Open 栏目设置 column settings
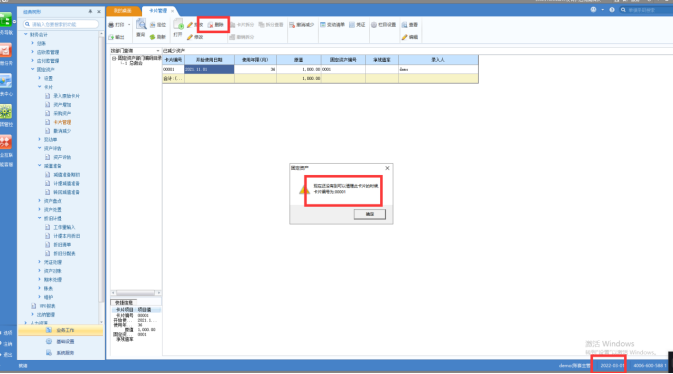Viewport: 673px width, 374px height. tap(383, 25)
